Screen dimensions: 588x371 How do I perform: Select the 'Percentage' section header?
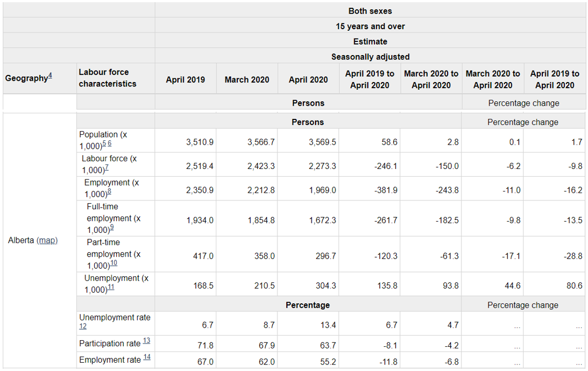[308, 305]
